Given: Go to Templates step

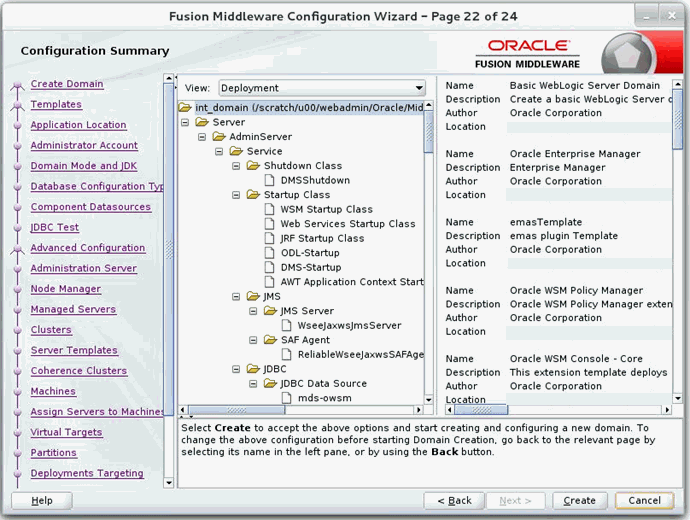Looking at the screenshot, I should pos(56,104).
